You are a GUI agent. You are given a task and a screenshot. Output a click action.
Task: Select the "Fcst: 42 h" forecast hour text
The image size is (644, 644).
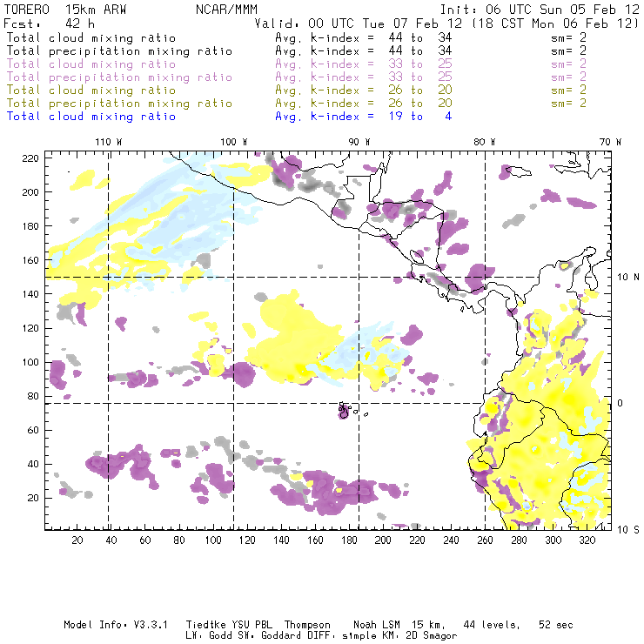50,23
